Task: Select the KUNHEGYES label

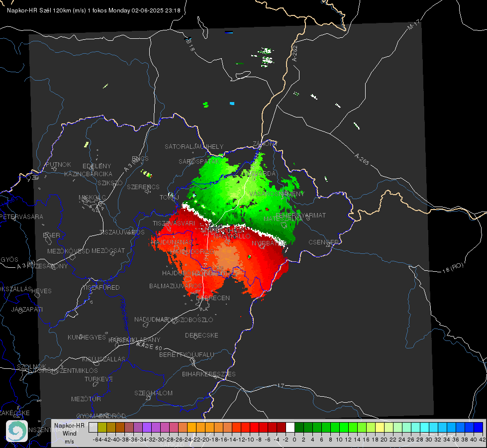Action: (87, 337)
